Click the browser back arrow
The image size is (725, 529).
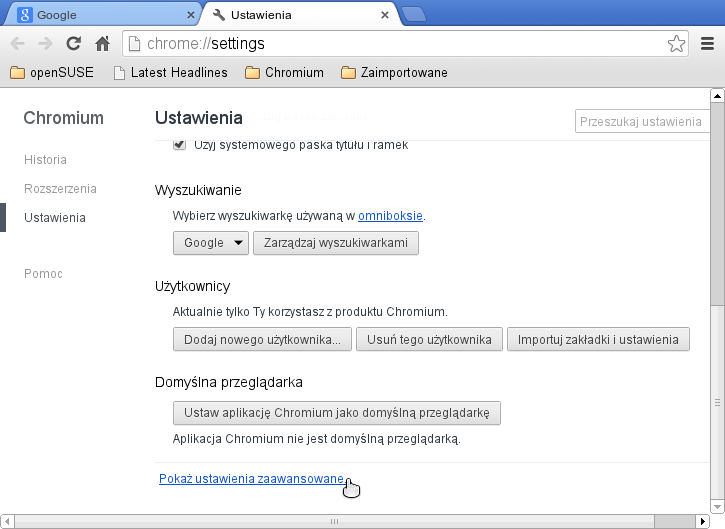click(x=18, y=44)
